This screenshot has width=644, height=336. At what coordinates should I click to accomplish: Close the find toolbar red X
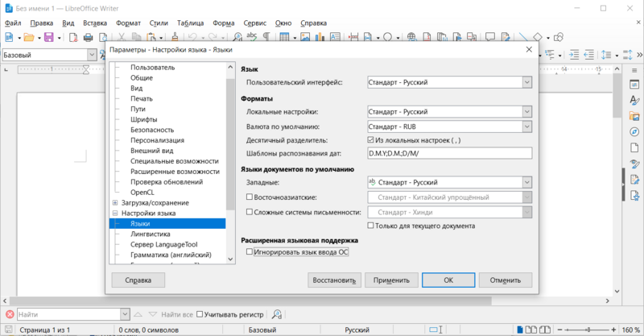(10, 314)
